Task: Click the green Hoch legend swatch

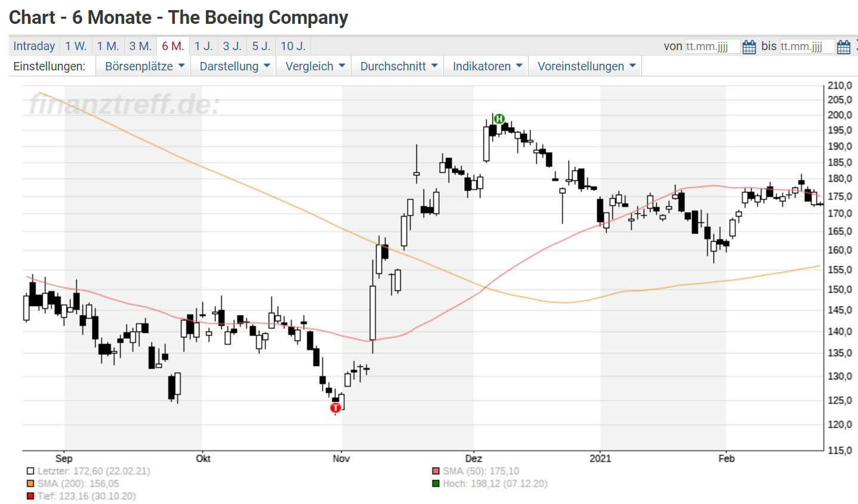Action: click(436, 484)
